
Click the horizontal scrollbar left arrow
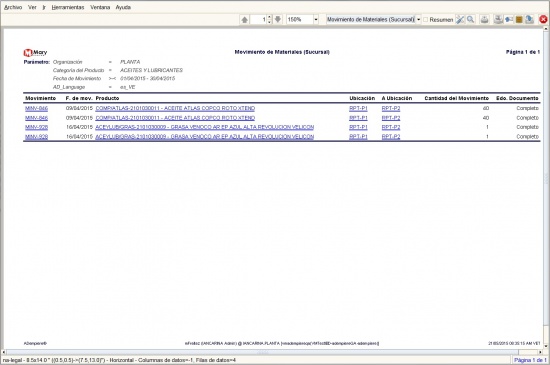point(4,352)
